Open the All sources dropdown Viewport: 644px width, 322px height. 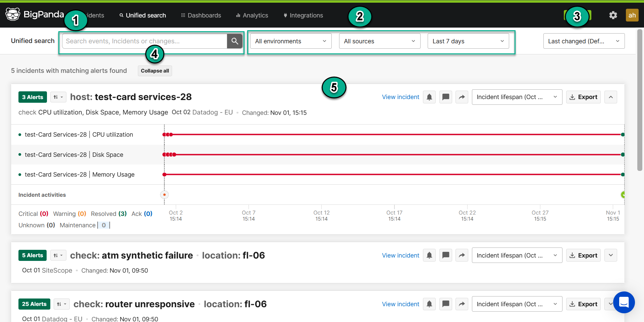tap(379, 41)
